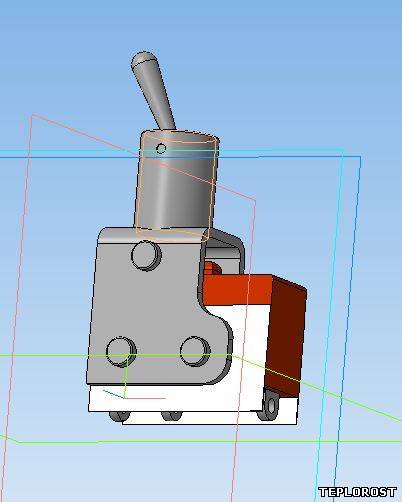402x502 pixels.
Task: Select the lower-left rivet on the bracket
Action: 121,352
